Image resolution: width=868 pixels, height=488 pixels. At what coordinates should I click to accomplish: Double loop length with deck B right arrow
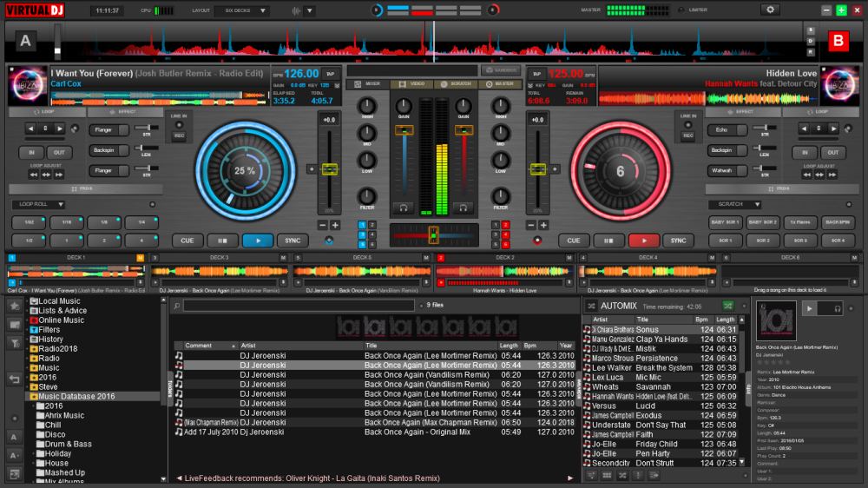click(833, 129)
